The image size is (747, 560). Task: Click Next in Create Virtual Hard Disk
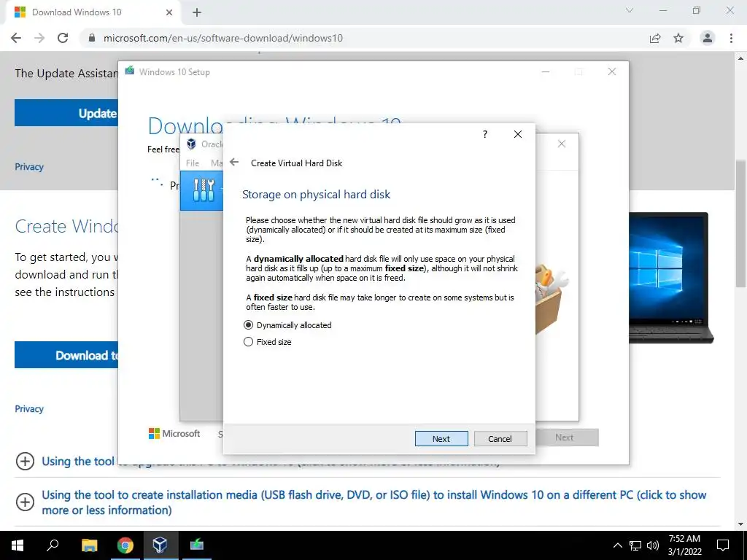tap(441, 438)
